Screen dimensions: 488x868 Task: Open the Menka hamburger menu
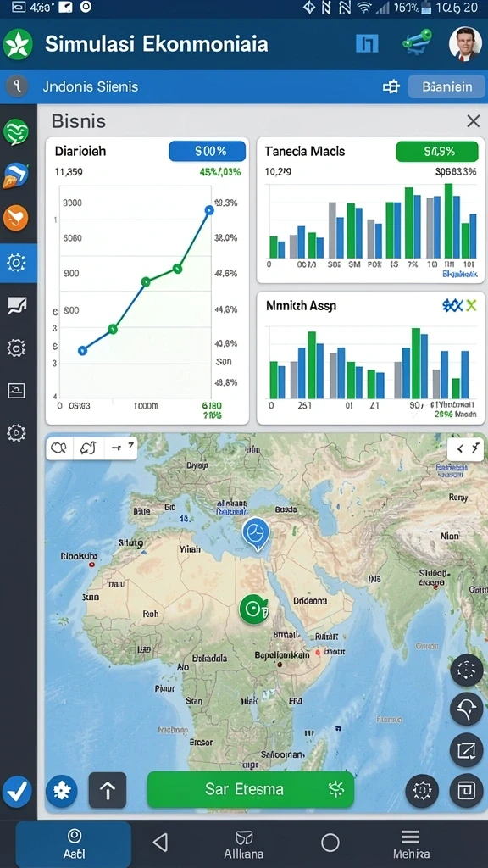pyautogui.click(x=411, y=844)
